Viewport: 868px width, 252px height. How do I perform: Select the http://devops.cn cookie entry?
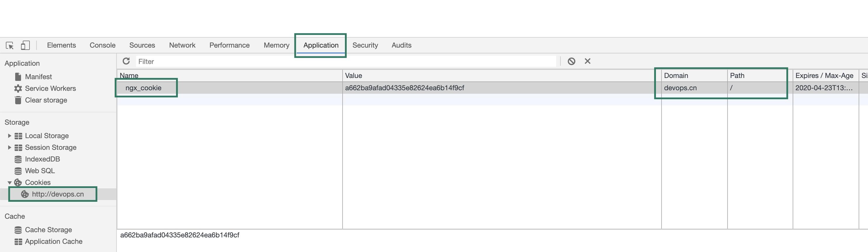coord(58,194)
